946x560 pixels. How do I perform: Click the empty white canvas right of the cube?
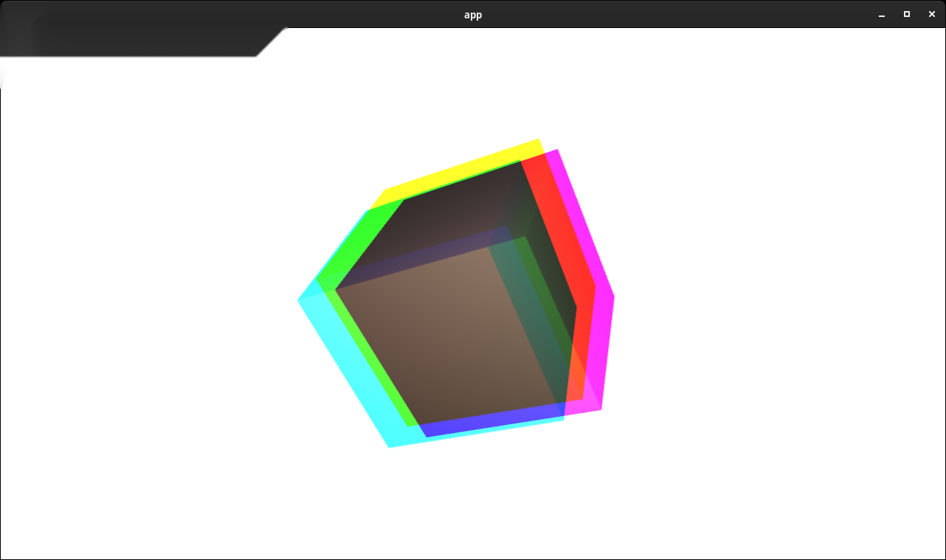point(775,295)
